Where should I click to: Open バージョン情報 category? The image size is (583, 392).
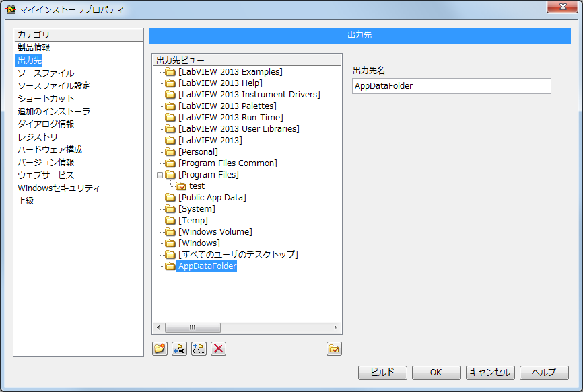pos(46,163)
